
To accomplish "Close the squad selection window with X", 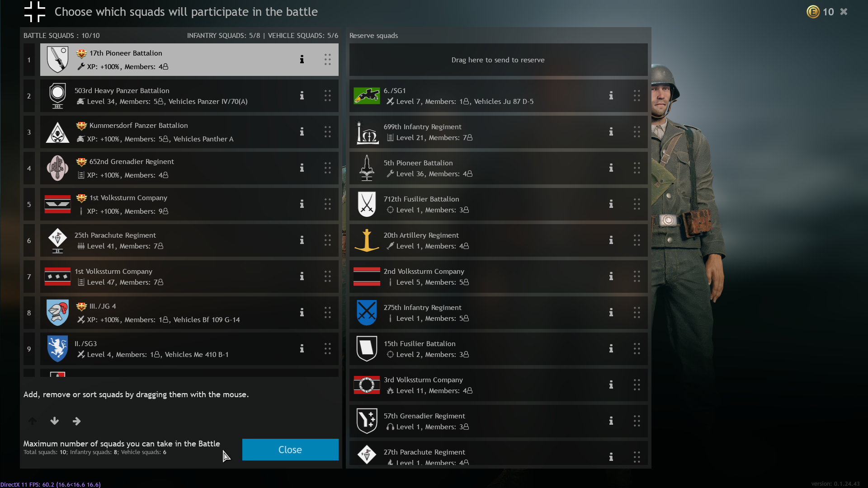I will (x=844, y=12).
